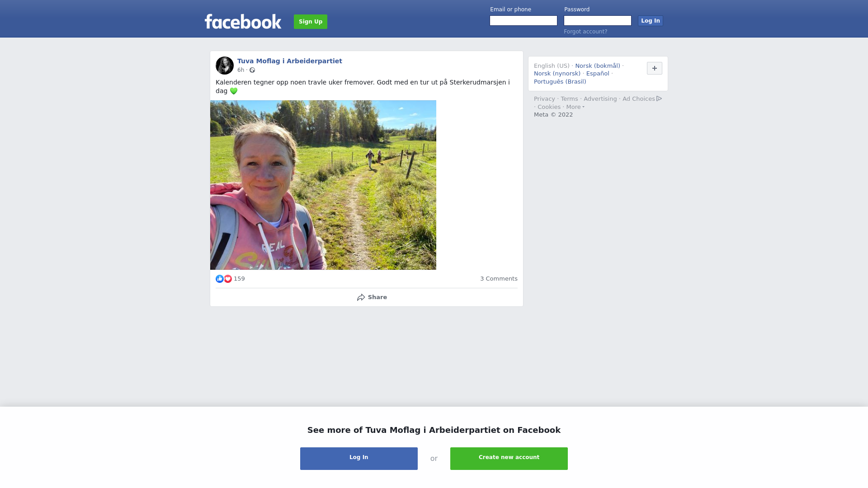Image resolution: width=868 pixels, height=488 pixels.
Task: Switch the language to Norsk (bokmål)
Action: (x=598, y=66)
